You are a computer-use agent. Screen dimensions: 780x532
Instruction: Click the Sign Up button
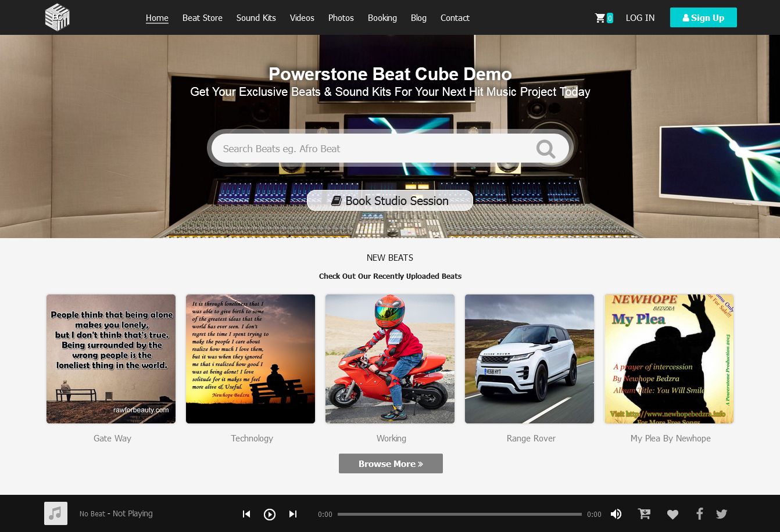point(703,17)
